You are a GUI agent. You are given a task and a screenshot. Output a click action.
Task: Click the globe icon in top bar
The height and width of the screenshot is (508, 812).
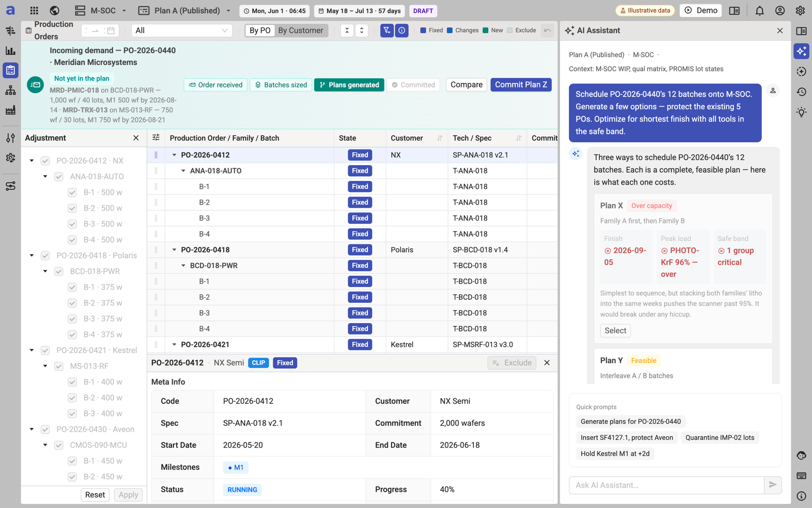click(x=55, y=11)
